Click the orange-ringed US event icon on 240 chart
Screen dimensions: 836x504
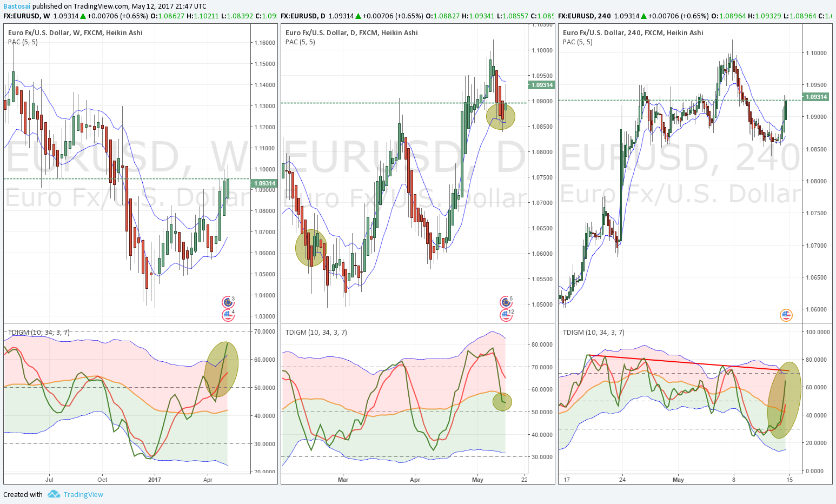tap(786, 315)
